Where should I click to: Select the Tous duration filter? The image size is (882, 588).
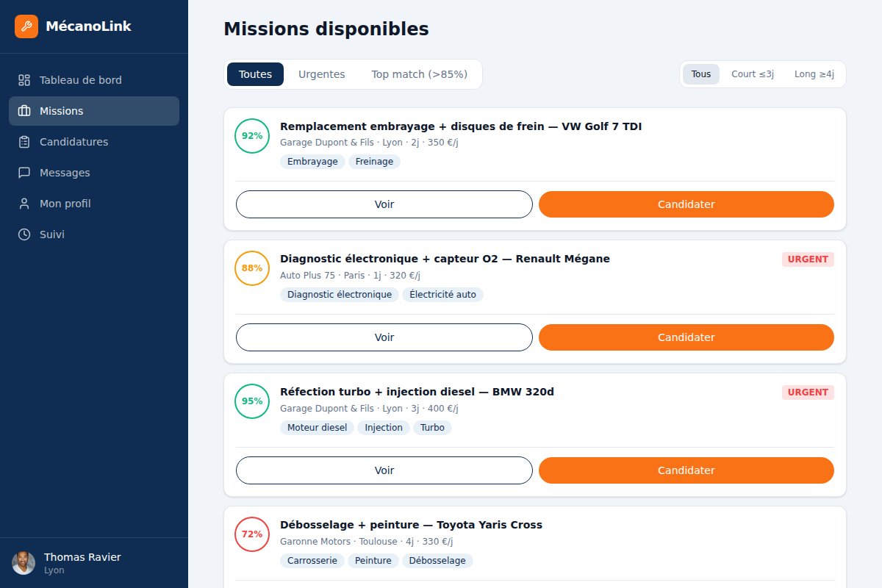coord(701,74)
